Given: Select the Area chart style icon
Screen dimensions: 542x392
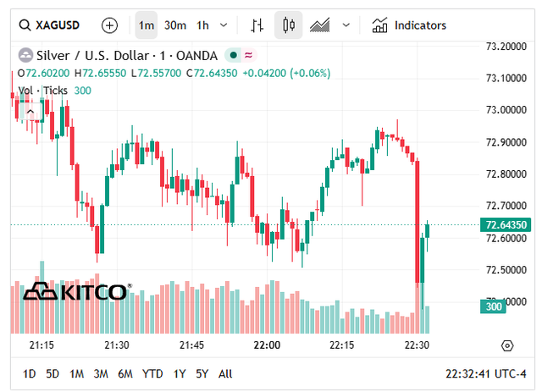Looking at the screenshot, I should click(320, 25).
